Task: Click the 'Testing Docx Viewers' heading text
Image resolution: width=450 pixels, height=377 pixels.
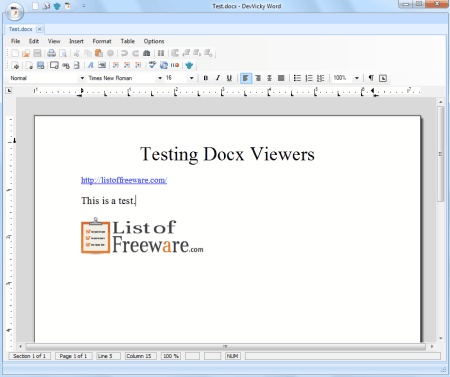Action: coord(227,154)
